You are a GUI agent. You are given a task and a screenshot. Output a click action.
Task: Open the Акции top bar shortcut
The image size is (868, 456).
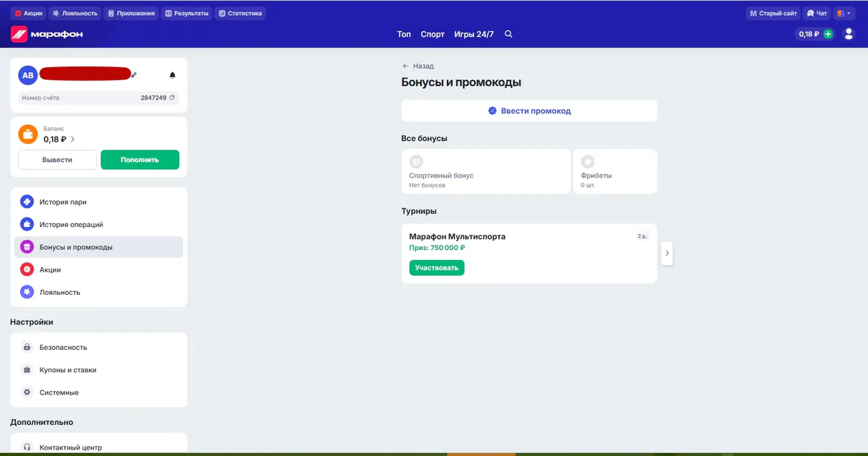[29, 13]
